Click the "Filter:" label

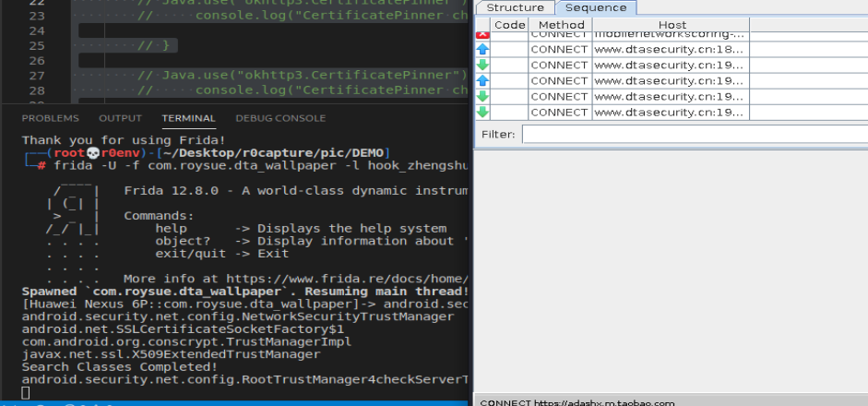point(498,134)
